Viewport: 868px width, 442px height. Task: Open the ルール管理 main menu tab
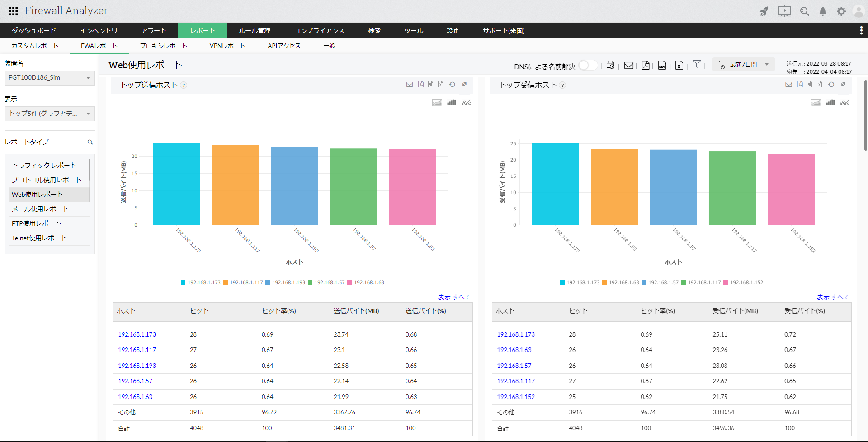tap(254, 31)
